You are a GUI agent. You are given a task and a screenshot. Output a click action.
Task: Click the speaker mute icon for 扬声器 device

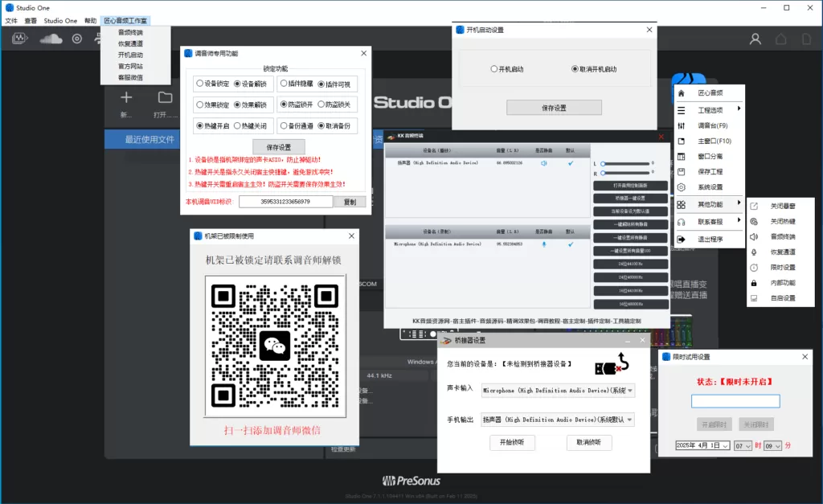(543, 163)
